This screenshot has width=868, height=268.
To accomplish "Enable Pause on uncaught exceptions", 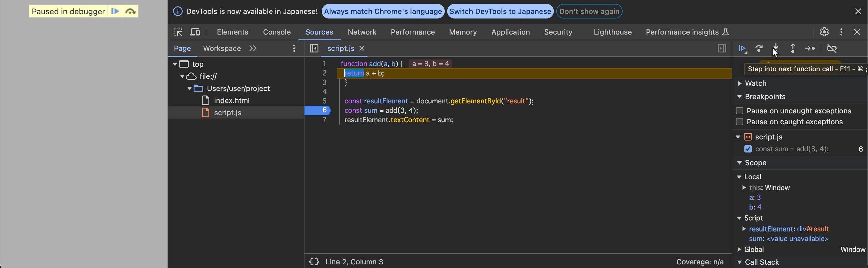I will coord(740,111).
